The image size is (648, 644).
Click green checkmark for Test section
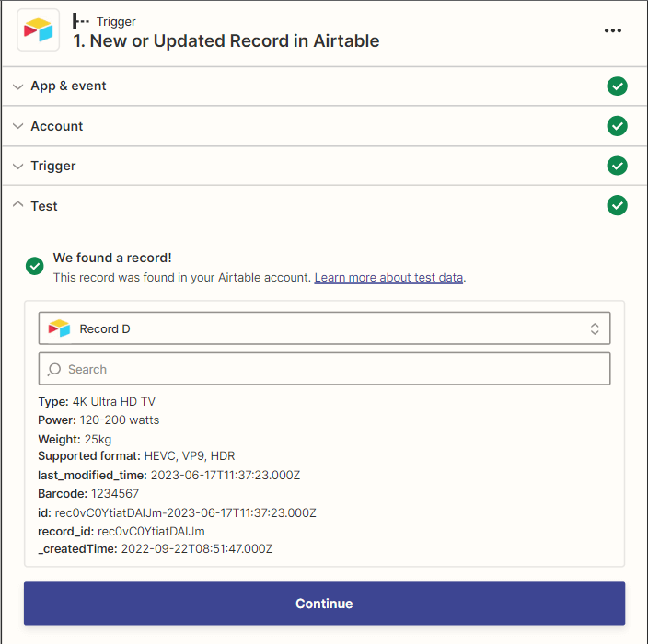point(617,205)
